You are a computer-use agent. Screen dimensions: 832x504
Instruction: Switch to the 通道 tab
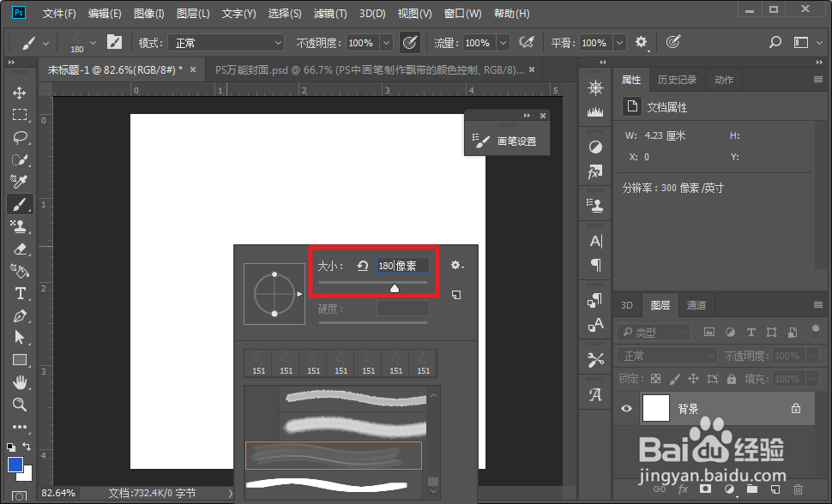pyautogui.click(x=696, y=305)
